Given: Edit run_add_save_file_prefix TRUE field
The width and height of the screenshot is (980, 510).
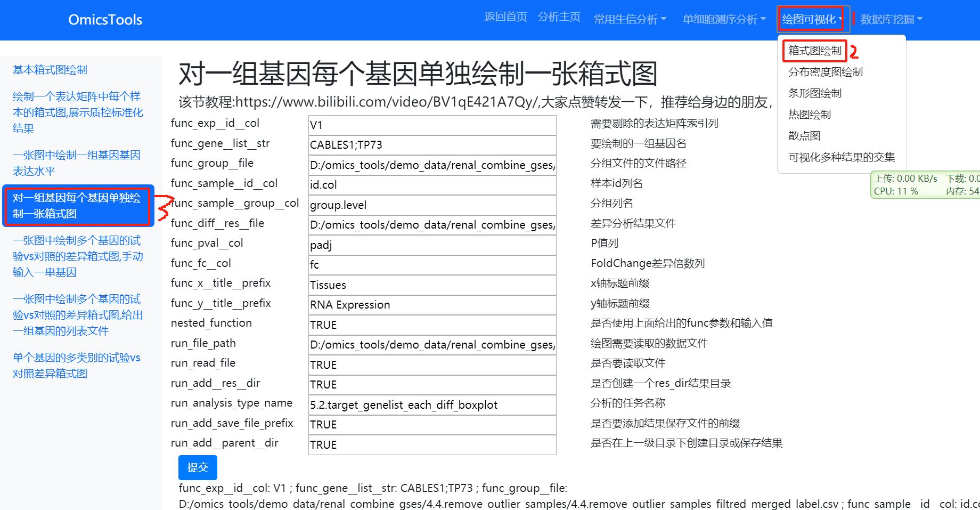Looking at the screenshot, I should (x=432, y=425).
